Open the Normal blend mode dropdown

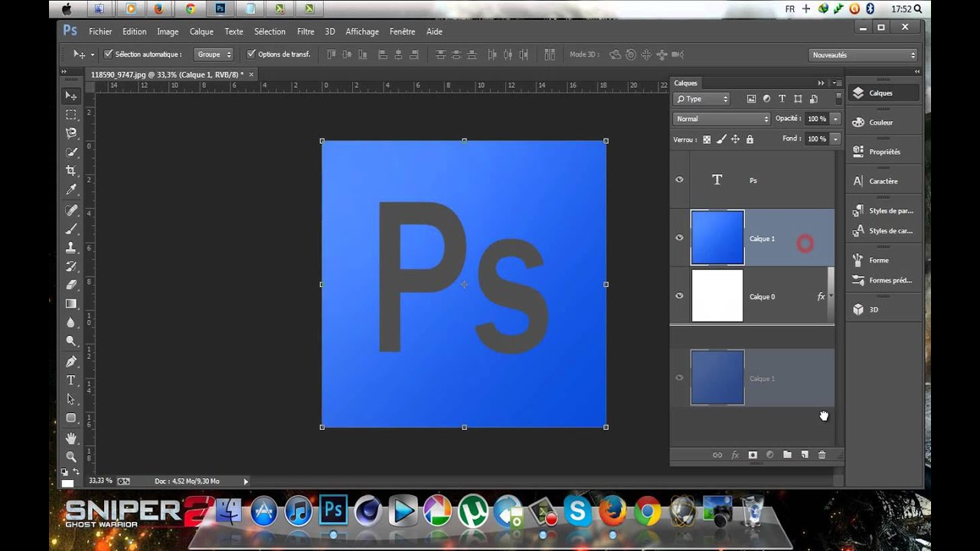tap(722, 119)
